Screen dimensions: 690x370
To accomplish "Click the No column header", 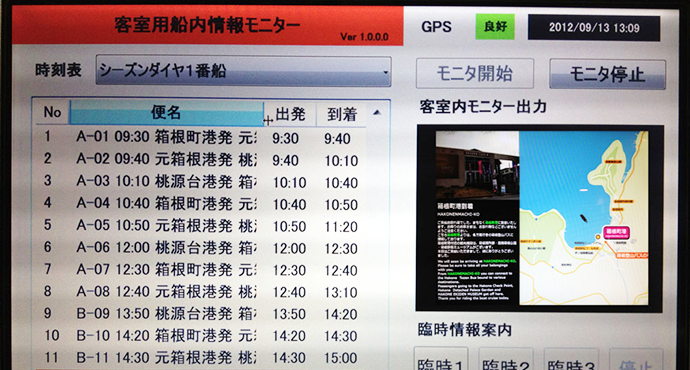I will [52, 112].
